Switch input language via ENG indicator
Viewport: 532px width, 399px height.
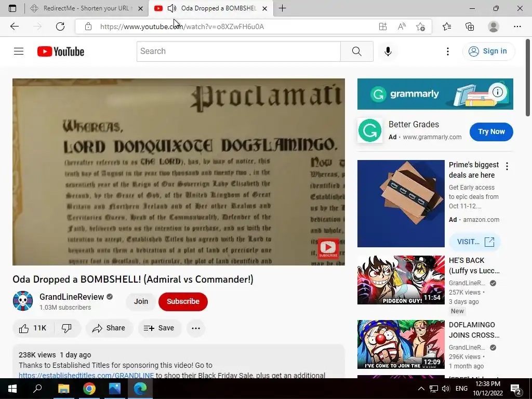point(461,389)
